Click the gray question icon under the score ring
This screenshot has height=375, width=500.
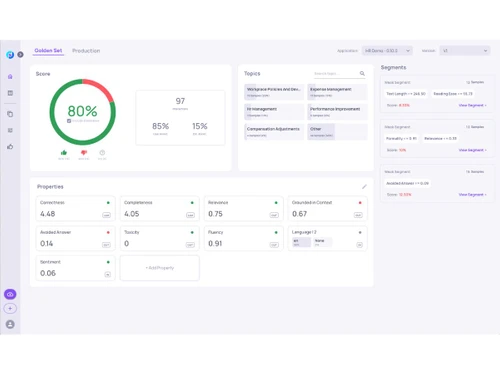pyautogui.click(x=102, y=153)
